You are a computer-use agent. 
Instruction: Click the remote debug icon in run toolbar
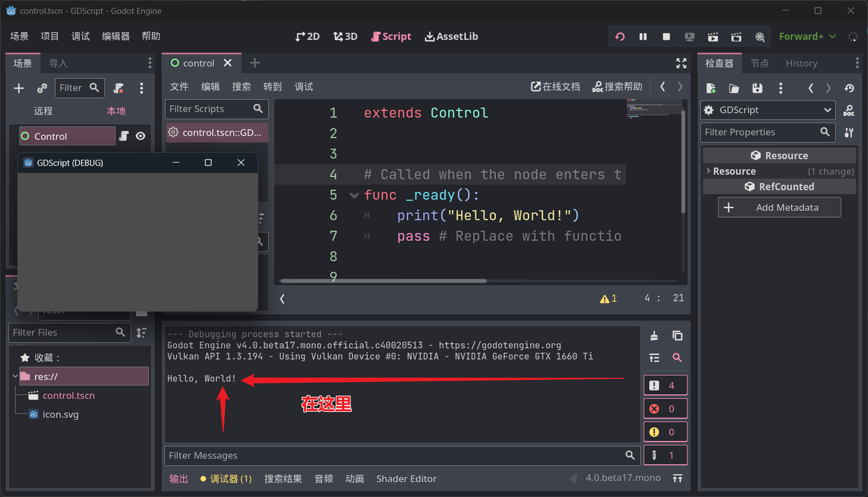(690, 37)
